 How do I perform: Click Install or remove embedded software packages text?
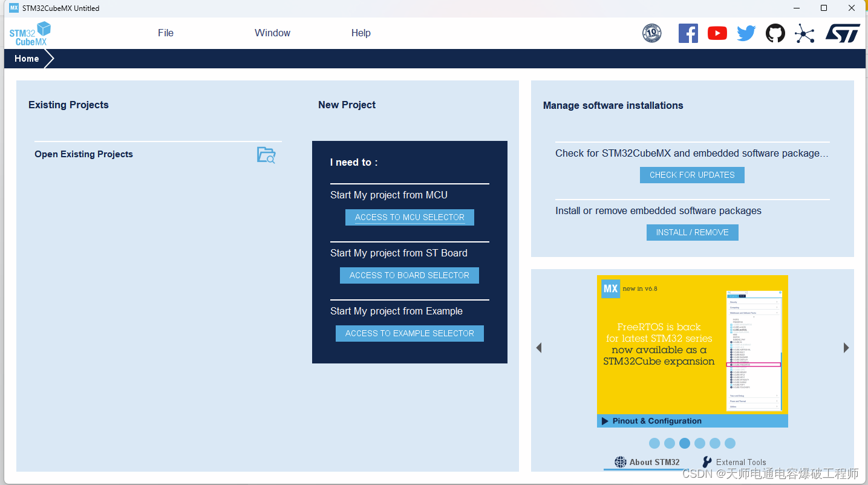[x=658, y=211]
